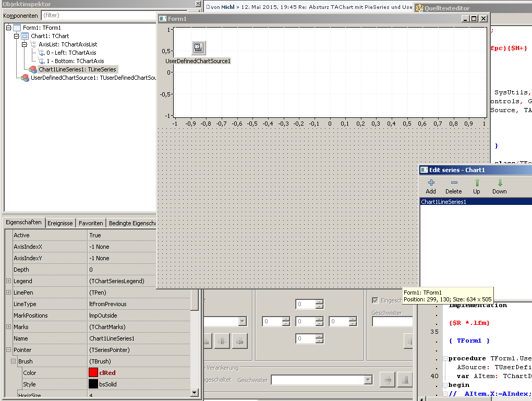Collapse the AxisList tree node
Viewport: 532px width, 401px height.
(x=25, y=44)
